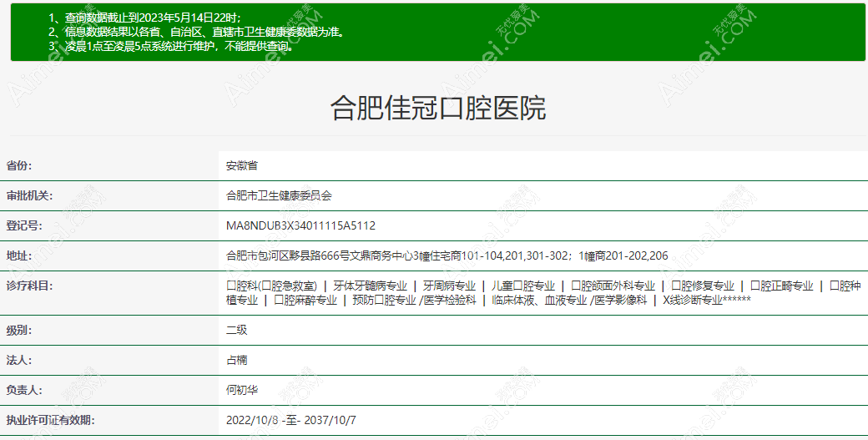868x440 pixels.
Task: Select the 级别 label
Action: click(19, 330)
